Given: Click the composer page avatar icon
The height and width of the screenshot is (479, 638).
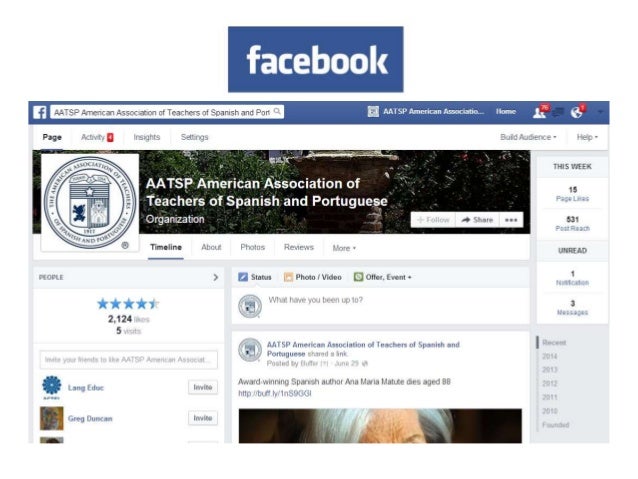Looking at the screenshot, I should click(249, 306).
